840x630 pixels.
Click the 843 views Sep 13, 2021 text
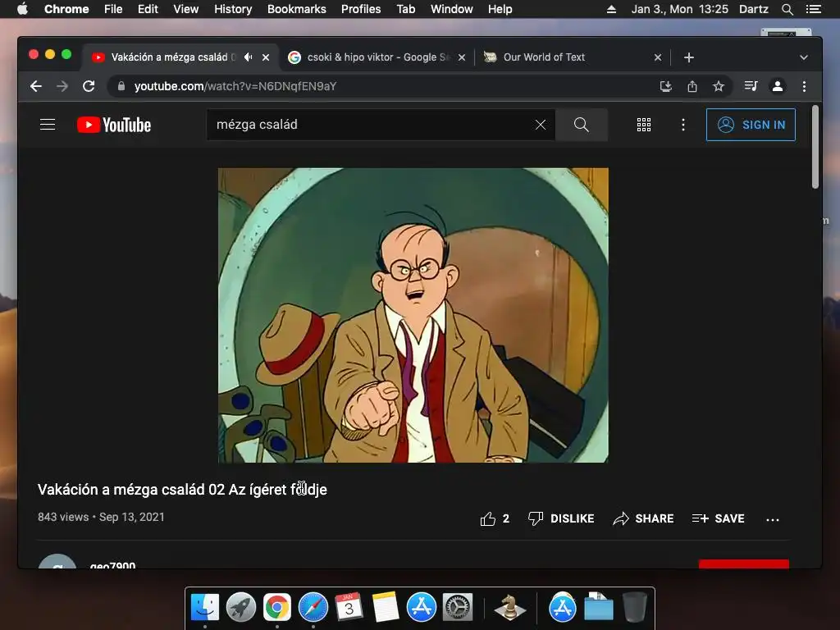(x=101, y=517)
